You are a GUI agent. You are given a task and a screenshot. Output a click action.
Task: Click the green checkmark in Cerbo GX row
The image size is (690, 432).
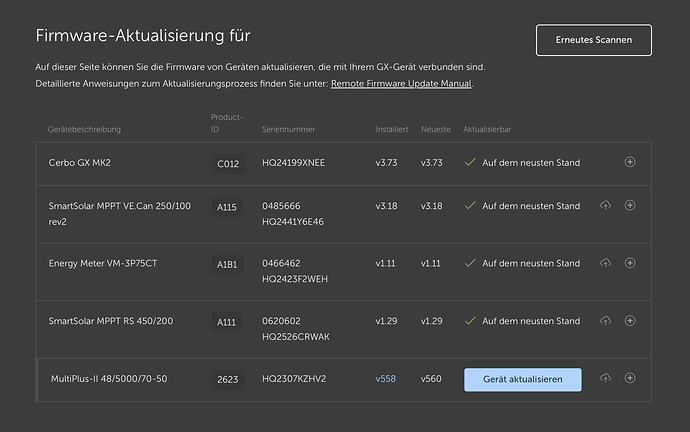pyautogui.click(x=470, y=162)
